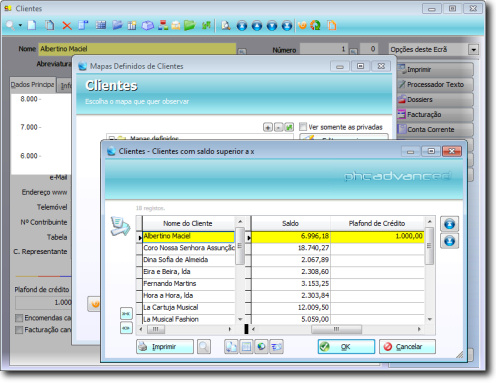Click the green icon beside plus/minus in Mapas Definidos
The height and width of the screenshot is (383, 496).
(x=289, y=127)
